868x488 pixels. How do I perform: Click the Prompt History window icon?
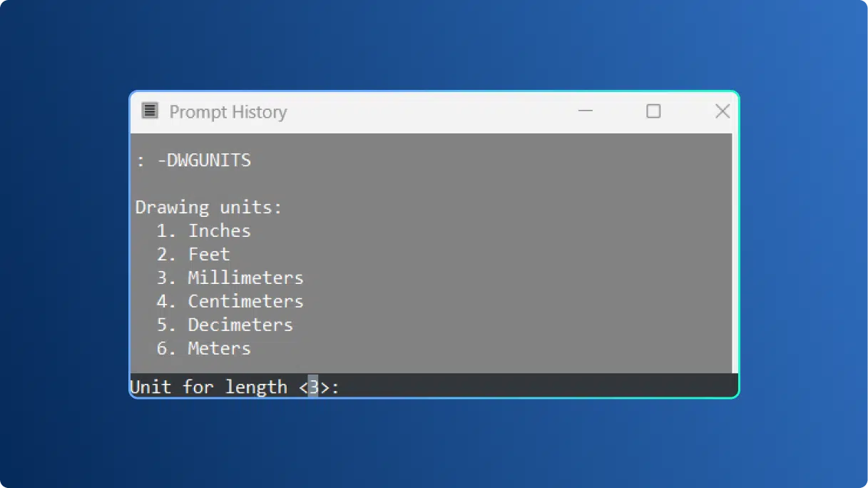click(x=150, y=111)
